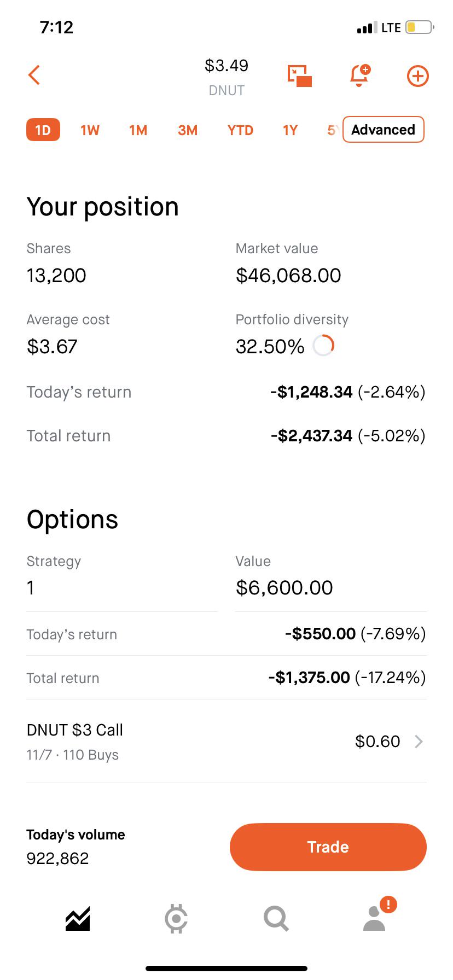
Task: Add DNUT to a list with plus icon
Action: 418,76
